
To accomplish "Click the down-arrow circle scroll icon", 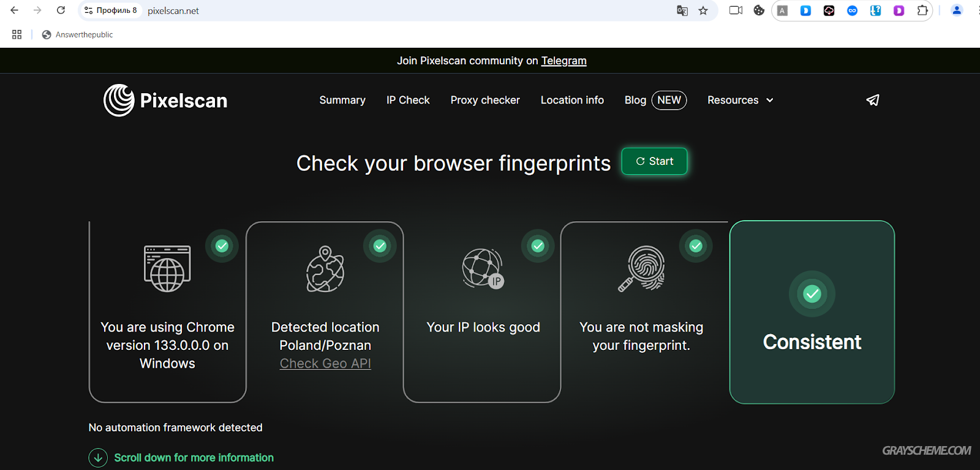I will [98, 458].
